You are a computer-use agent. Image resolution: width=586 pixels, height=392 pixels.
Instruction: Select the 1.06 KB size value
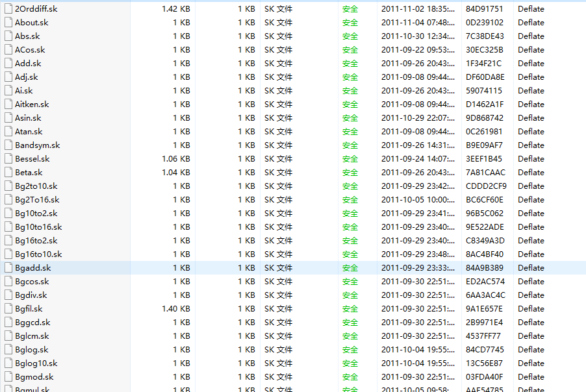176,158
